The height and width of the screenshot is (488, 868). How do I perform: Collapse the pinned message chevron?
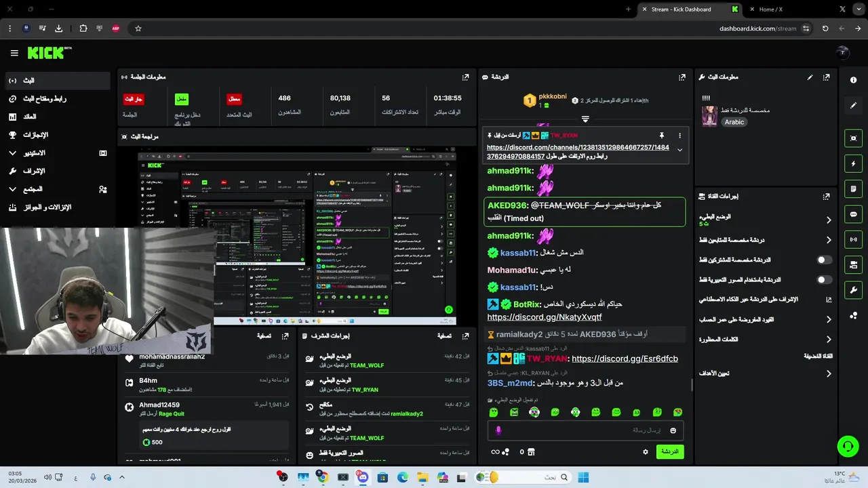click(679, 150)
